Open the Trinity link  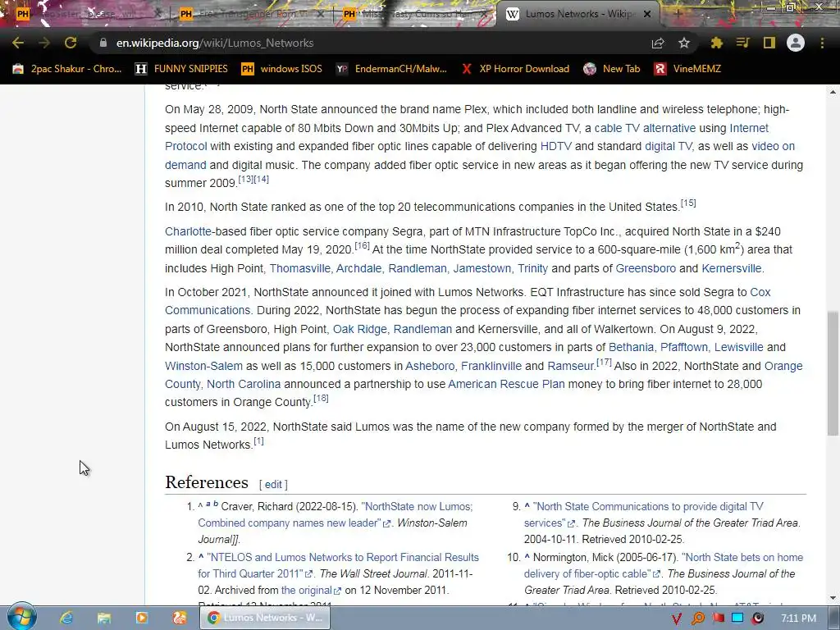[x=532, y=268]
